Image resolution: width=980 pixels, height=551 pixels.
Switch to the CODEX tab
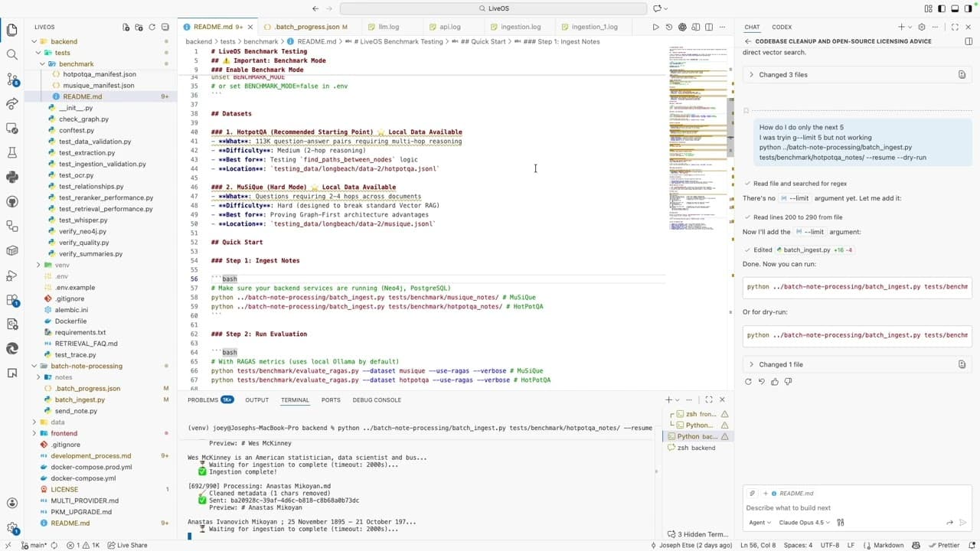[782, 27]
